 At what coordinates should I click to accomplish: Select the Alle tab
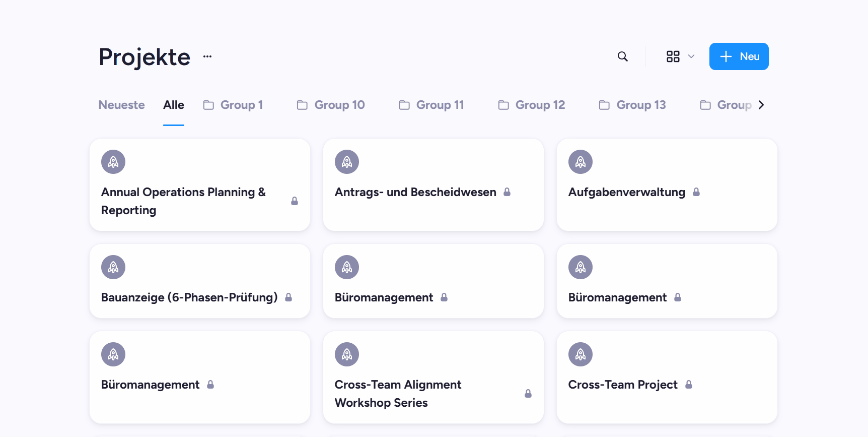coord(174,105)
